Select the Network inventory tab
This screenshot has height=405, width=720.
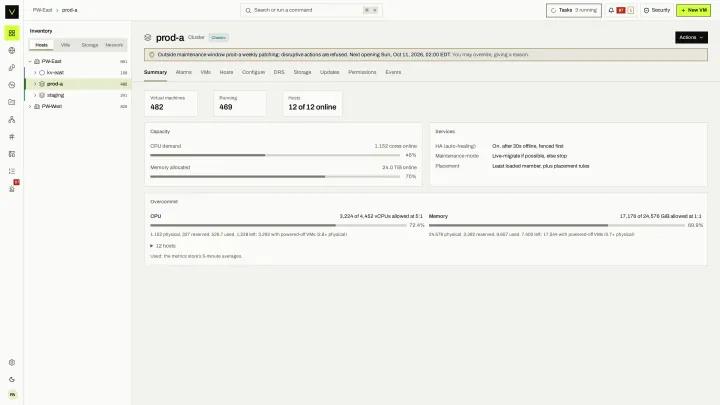[x=114, y=45]
